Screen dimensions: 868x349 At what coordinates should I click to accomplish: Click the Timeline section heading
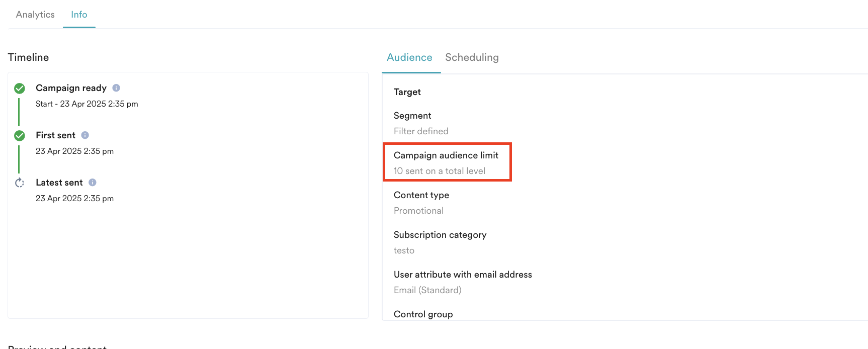[28, 57]
